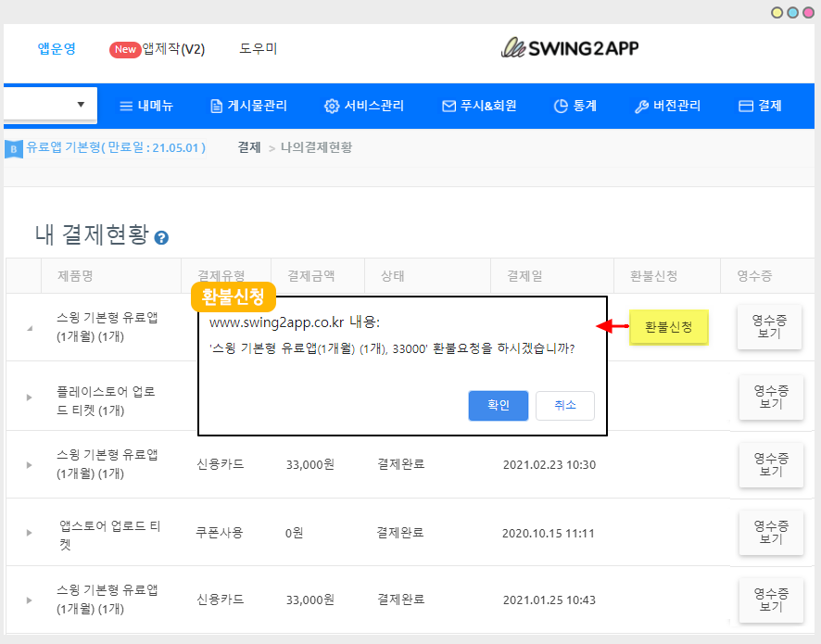Open 게시물관리 document menu
Image resolution: width=821 pixels, height=644 pixels.
point(248,106)
